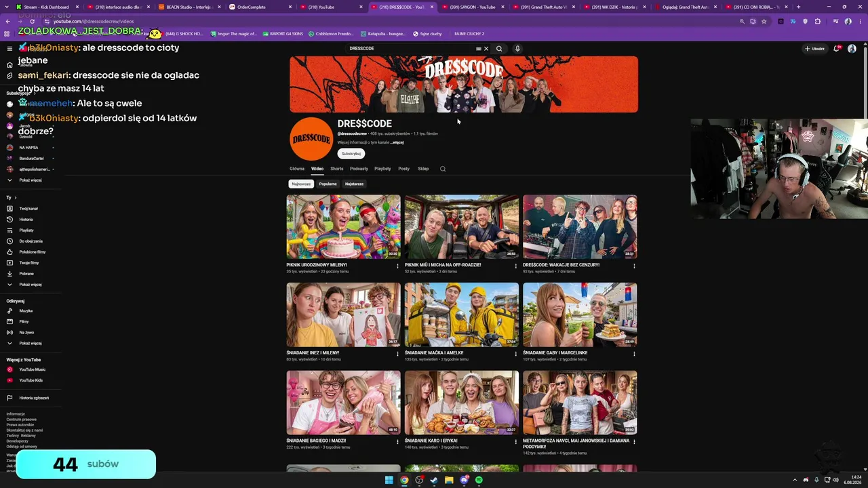Switch to the Główna channel tab
Viewport: 868px width, 488px height.
tap(297, 169)
